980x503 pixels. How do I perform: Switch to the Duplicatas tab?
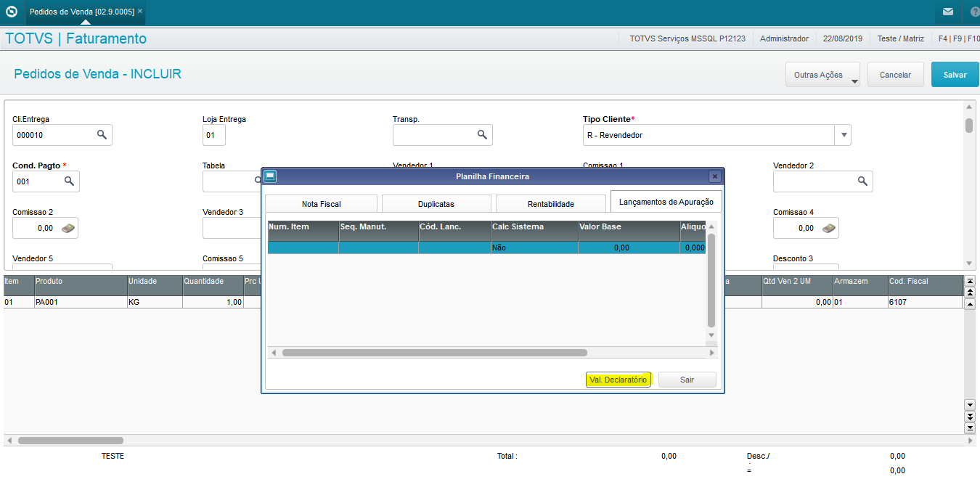coord(436,204)
